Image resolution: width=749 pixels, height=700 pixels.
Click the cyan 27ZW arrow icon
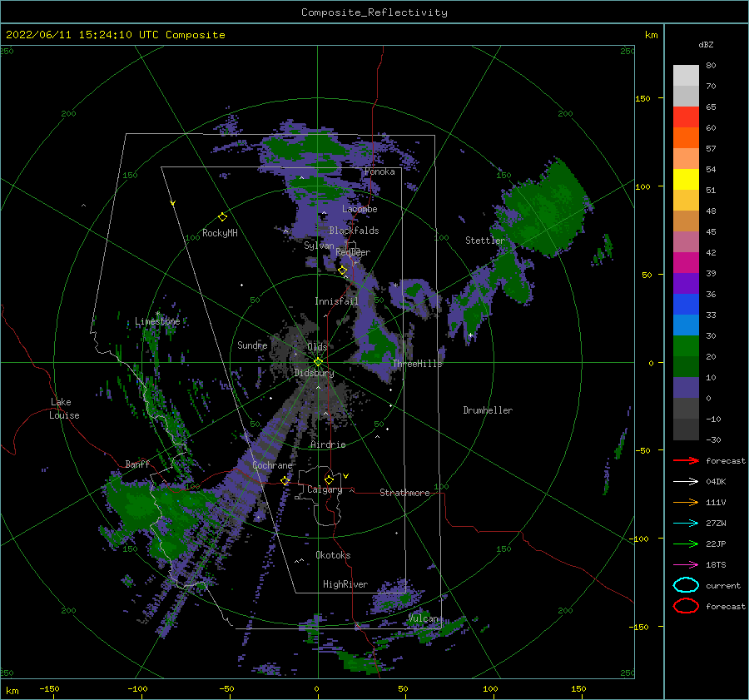point(686,524)
